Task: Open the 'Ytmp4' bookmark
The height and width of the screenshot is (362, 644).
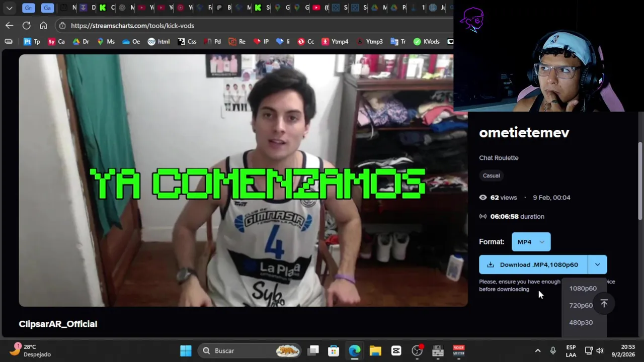Action: [335, 42]
